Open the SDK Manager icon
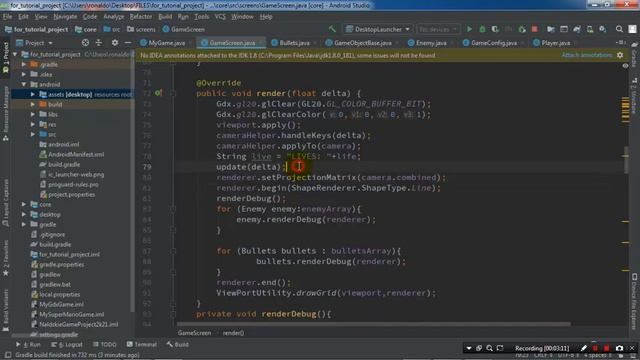This screenshot has width=640, height=360. [602, 29]
